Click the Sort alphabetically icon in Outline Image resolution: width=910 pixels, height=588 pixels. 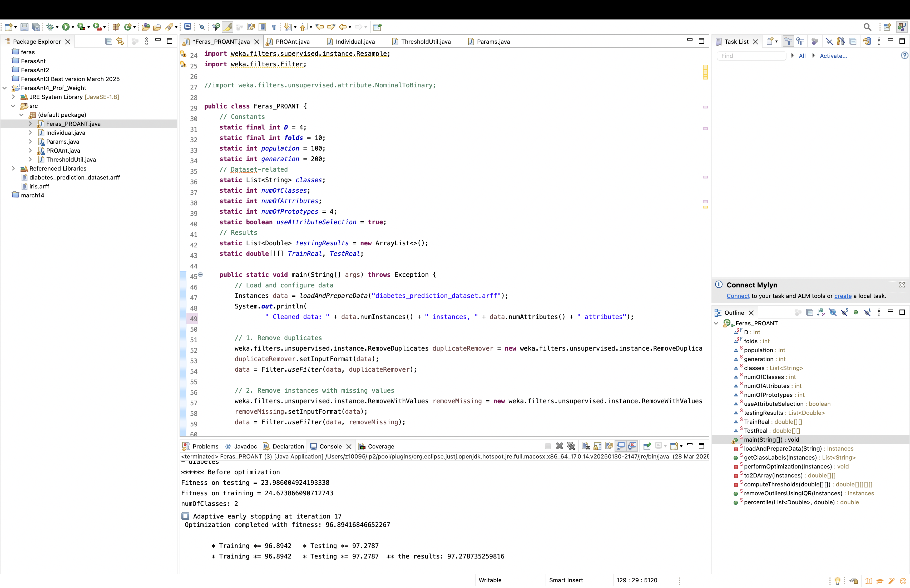(821, 312)
